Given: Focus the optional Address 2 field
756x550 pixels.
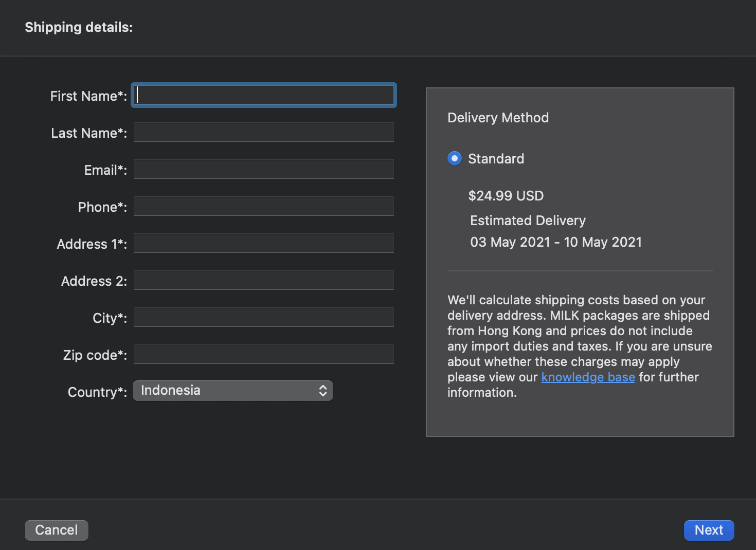Looking at the screenshot, I should (264, 280).
